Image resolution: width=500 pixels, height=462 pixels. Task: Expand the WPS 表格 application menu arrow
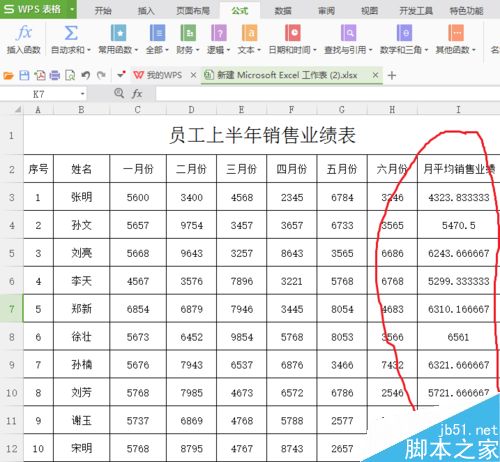(x=72, y=9)
